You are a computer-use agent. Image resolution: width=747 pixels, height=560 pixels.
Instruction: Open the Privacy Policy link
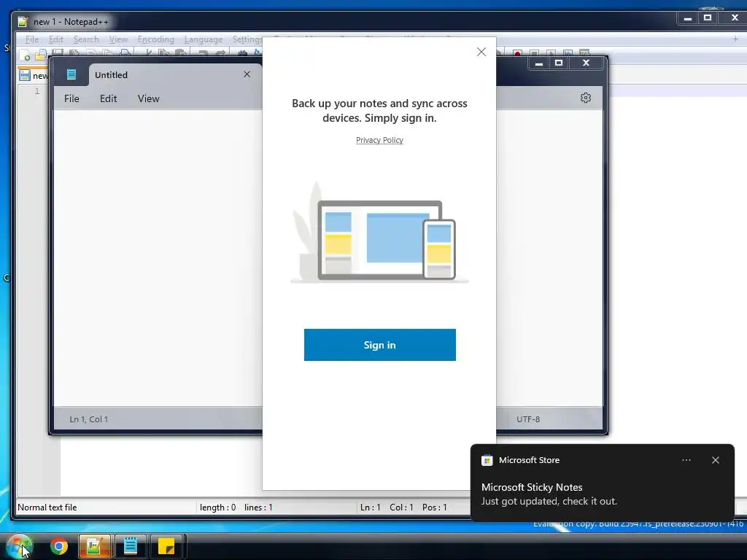[x=379, y=140]
